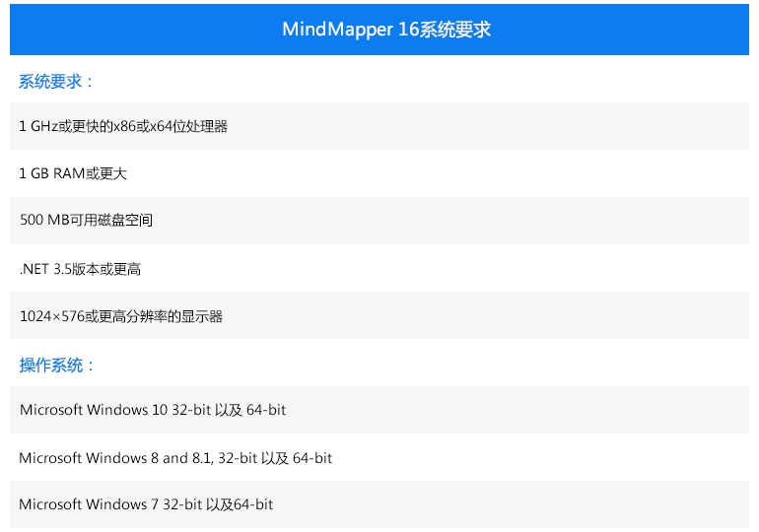
Task: Select the '系统要求：' section heading
Action: pyautogui.click(x=56, y=81)
